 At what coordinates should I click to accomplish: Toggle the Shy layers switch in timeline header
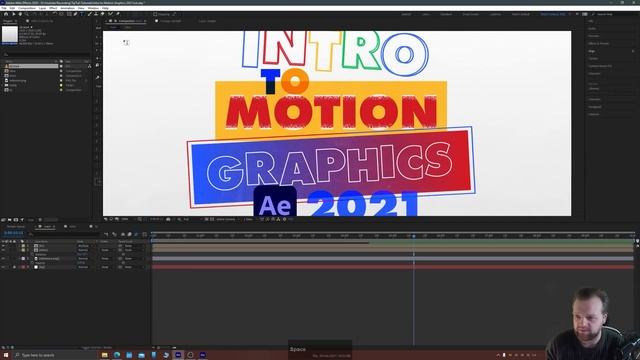(123, 234)
